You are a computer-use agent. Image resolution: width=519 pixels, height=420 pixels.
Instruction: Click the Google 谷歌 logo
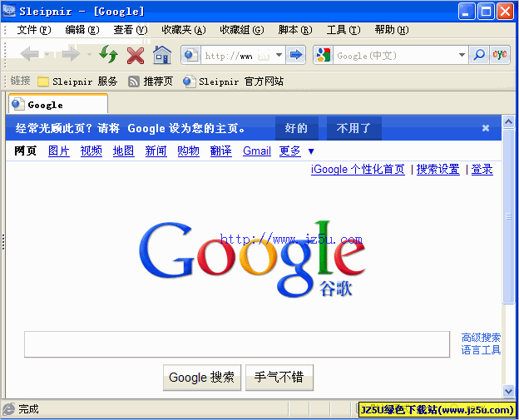click(x=252, y=259)
